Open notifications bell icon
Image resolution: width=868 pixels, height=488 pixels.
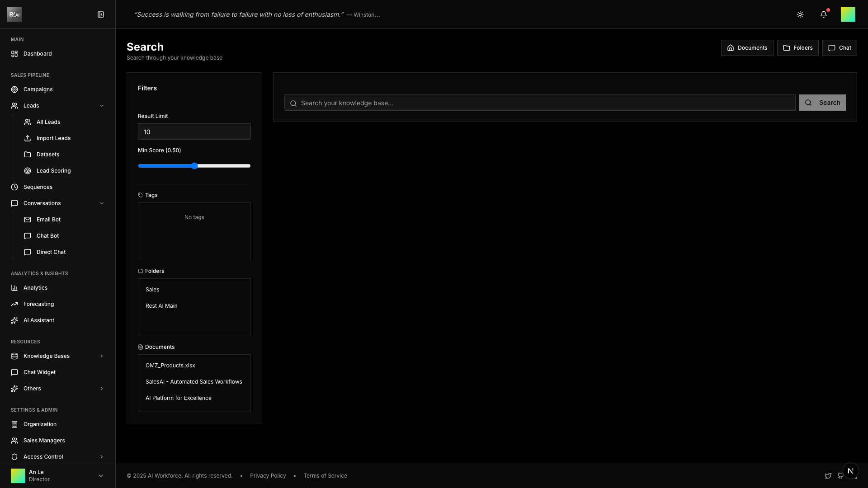pyautogui.click(x=823, y=14)
